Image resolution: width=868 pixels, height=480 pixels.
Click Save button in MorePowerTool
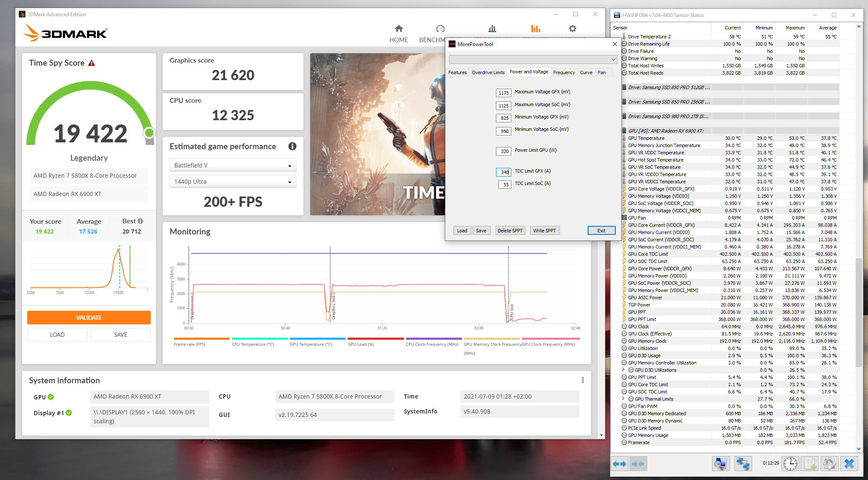pos(481,231)
